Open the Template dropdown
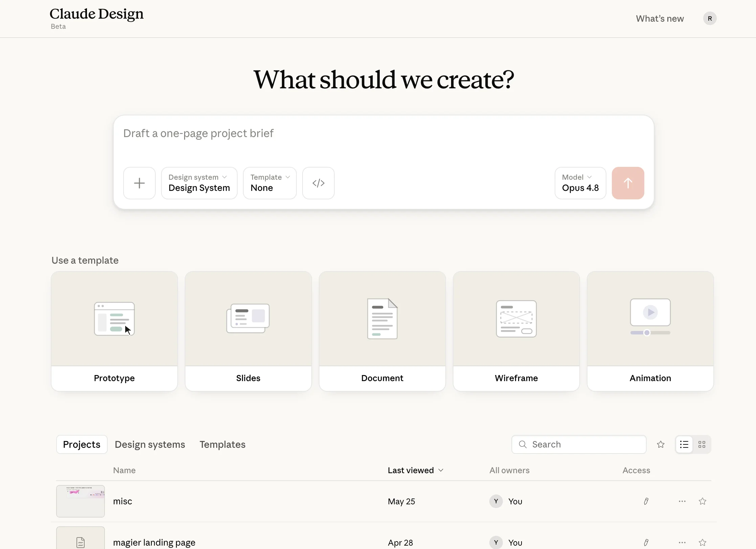This screenshot has width=756, height=549. (270, 183)
